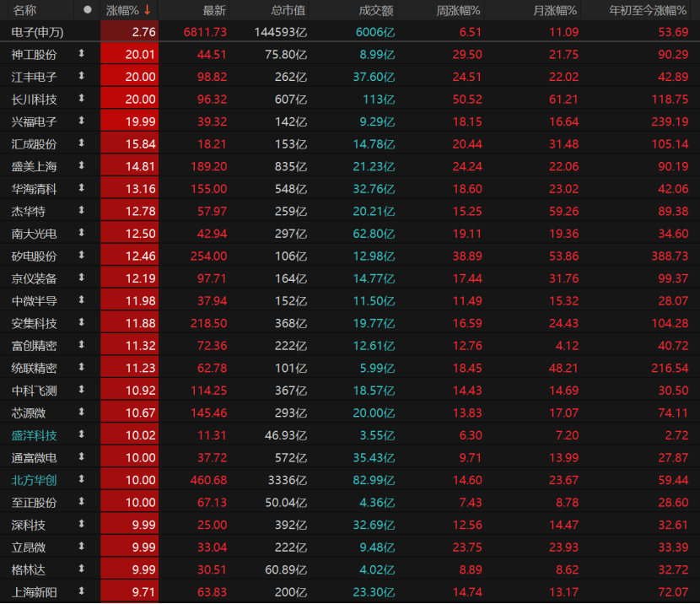Image resolution: width=700 pixels, height=604 pixels.
Task: Select stock 芯源微
Action: [x=28, y=413]
